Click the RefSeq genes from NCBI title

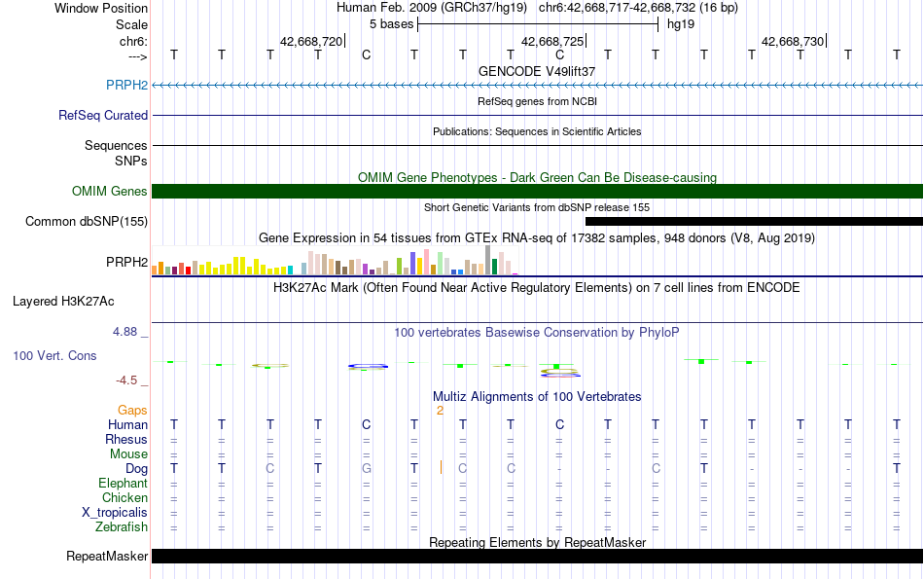(537, 101)
